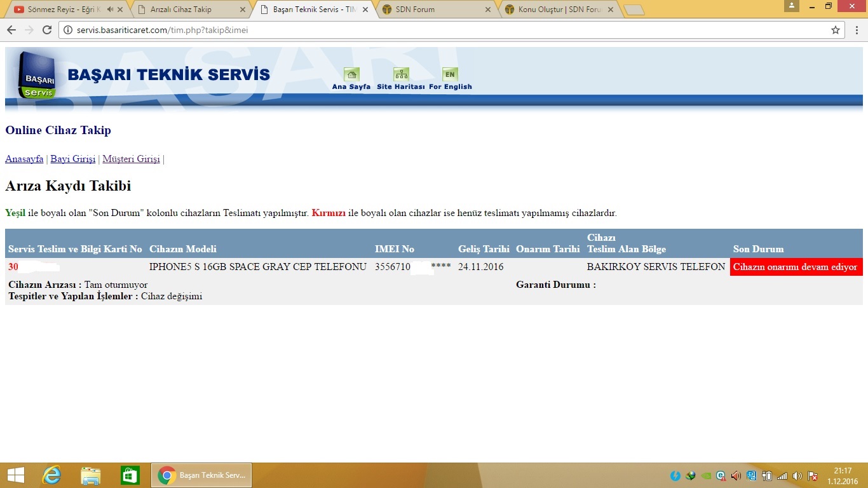Open the ESET security tray icon

pyautogui.click(x=721, y=475)
